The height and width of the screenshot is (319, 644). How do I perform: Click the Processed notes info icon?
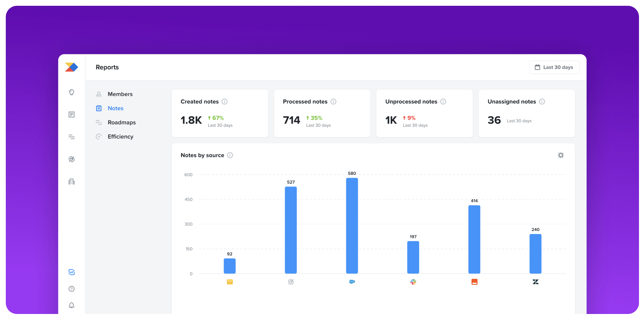point(334,102)
